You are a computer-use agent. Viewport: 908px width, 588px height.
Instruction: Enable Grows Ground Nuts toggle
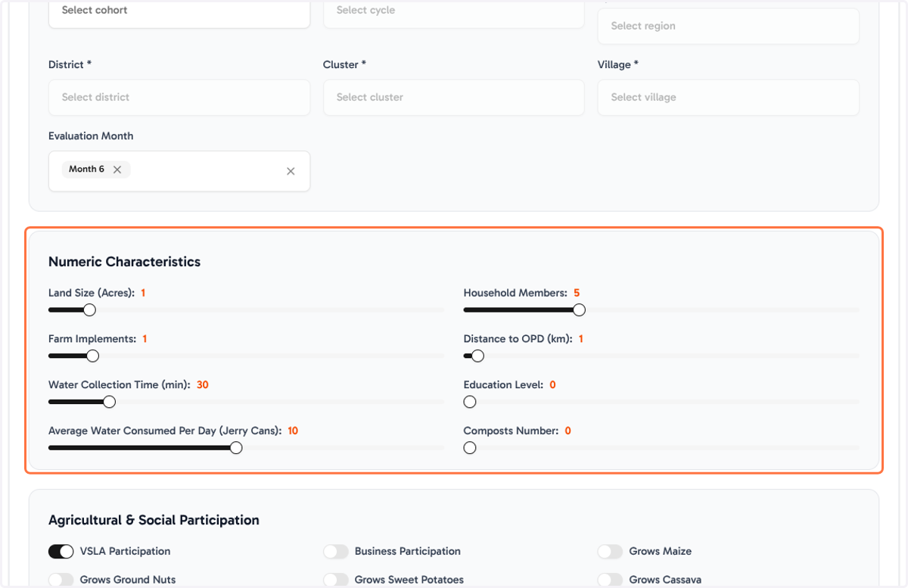pos(61,580)
